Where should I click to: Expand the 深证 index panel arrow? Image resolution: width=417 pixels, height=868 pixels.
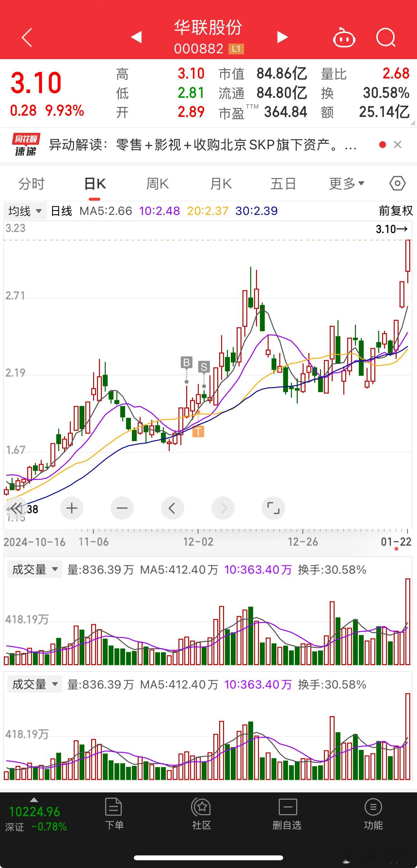pyautogui.click(x=34, y=800)
